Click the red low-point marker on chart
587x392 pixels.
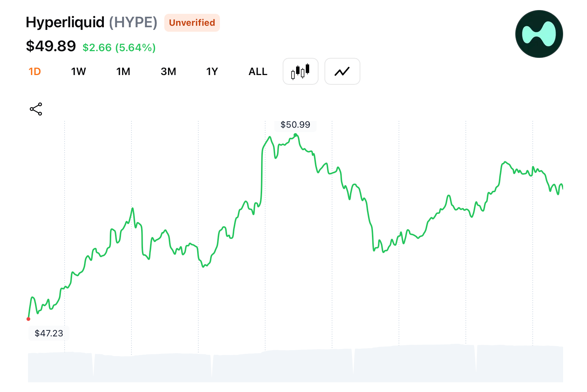pos(28,319)
